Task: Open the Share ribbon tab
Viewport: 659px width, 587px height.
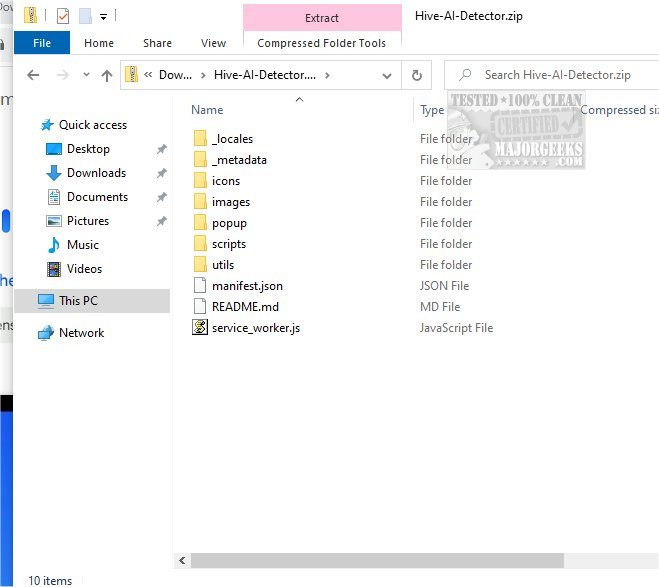Action: coord(157,43)
